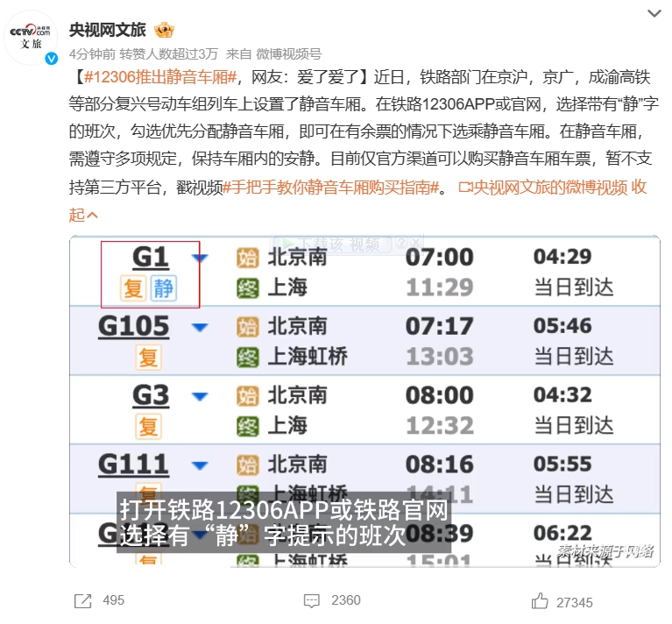Click the 终 terminus icon beside 上海 in G1 row
This screenshot has height=624, width=672.
248,288
